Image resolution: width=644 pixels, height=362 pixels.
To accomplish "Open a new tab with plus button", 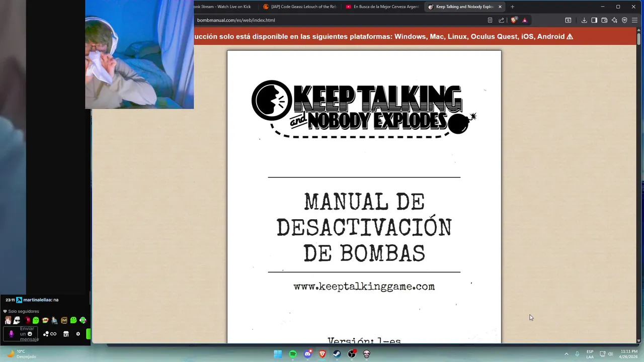I will pyautogui.click(x=512, y=7).
